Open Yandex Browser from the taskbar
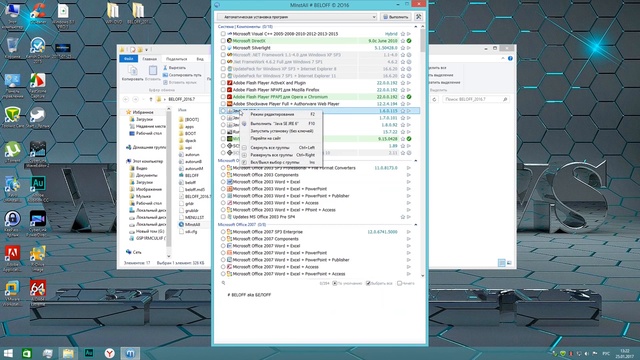Image resolution: width=640 pixels, height=360 pixels. pyautogui.click(x=109, y=353)
